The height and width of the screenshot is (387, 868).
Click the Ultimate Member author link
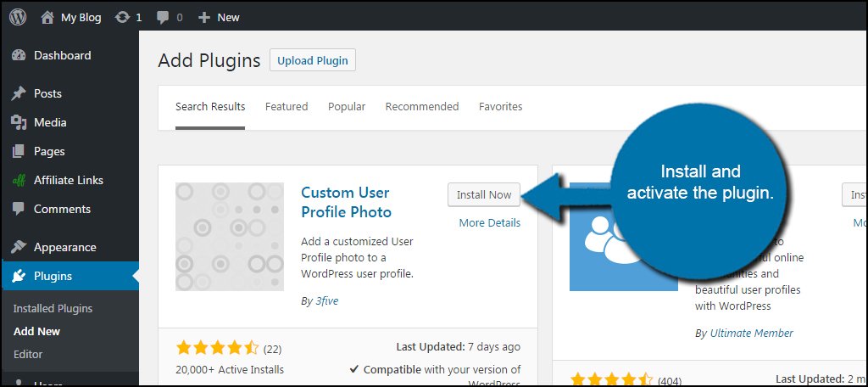(752, 334)
